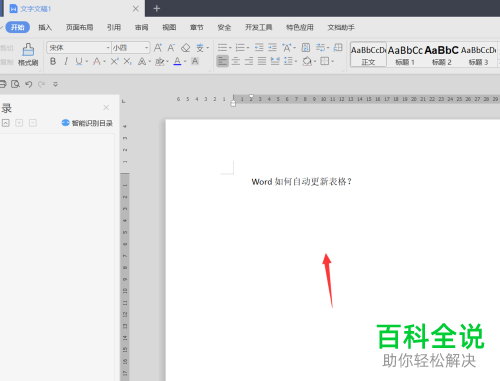
Task: Decrease font size with the A- icon
Action: [171, 48]
